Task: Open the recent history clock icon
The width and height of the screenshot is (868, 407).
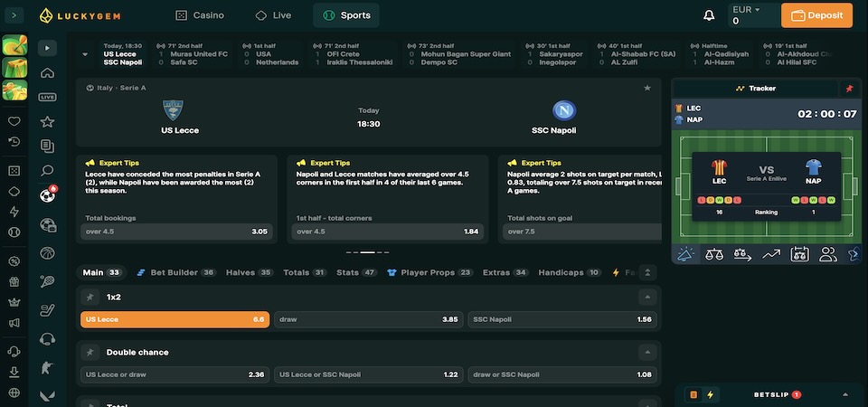Action: (14, 142)
